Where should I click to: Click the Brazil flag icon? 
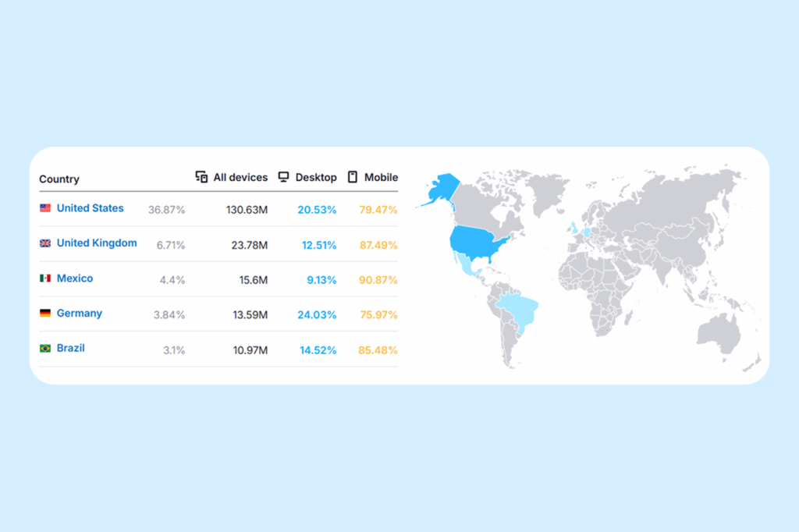pyautogui.click(x=45, y=349)
